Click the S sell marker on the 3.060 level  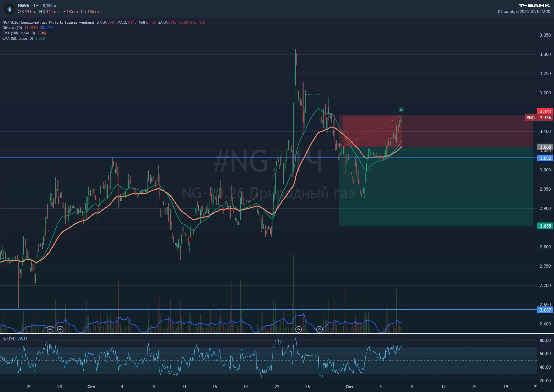339,146
